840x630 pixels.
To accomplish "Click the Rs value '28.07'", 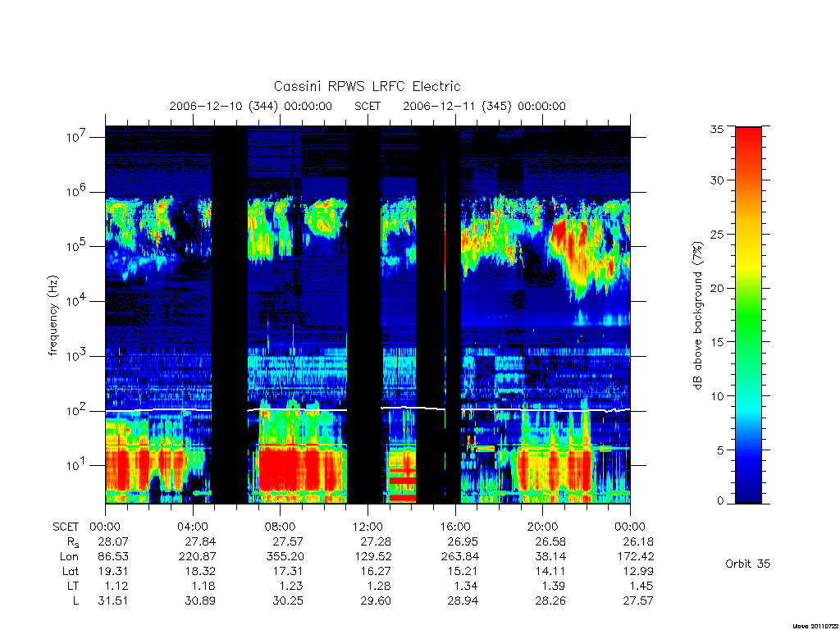I will [x=113, y=541].
